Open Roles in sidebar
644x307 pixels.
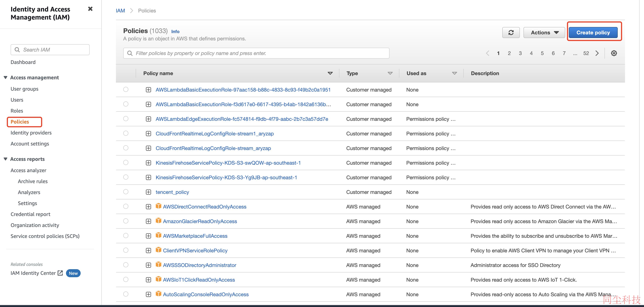tap(17, 111)
